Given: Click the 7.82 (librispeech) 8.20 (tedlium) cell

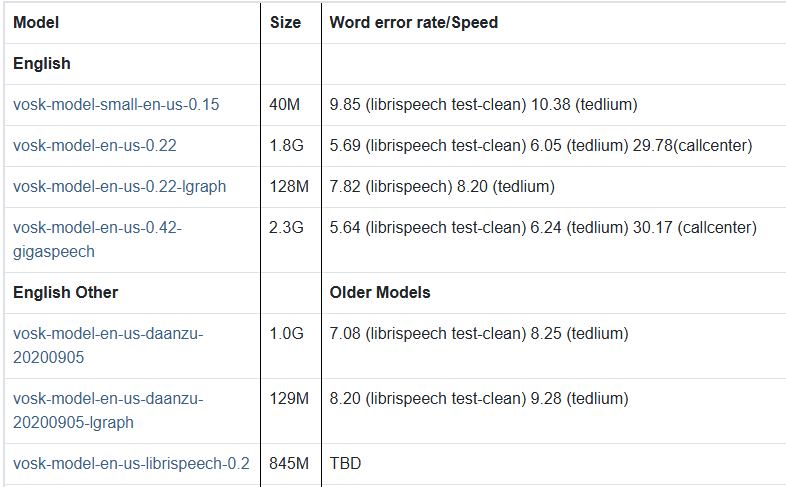Looking at the screenshot, I should coord(442,186).
